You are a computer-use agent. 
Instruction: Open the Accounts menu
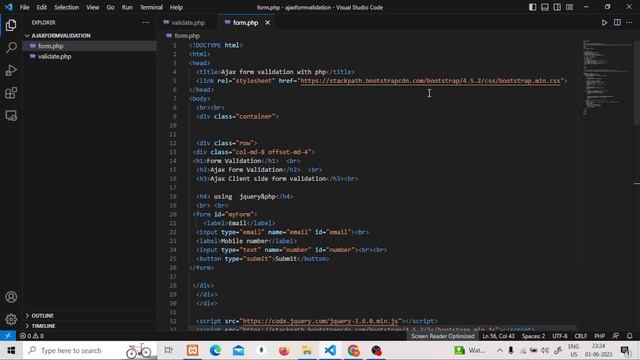(x=11, y=297)
